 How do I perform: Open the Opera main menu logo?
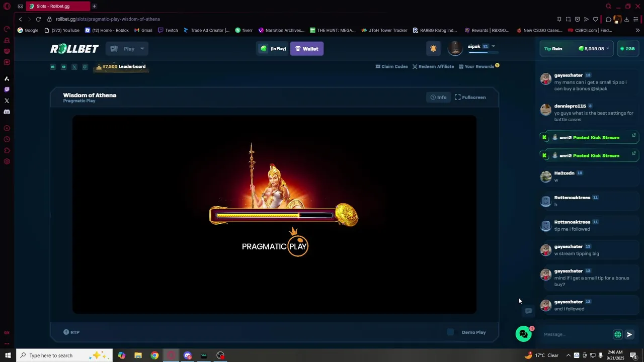coord(7,6)
